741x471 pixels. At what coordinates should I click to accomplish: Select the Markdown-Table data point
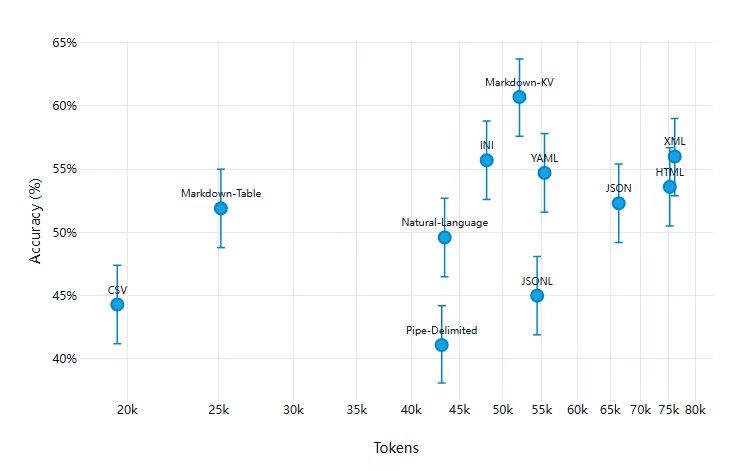[x=221, y=208]
